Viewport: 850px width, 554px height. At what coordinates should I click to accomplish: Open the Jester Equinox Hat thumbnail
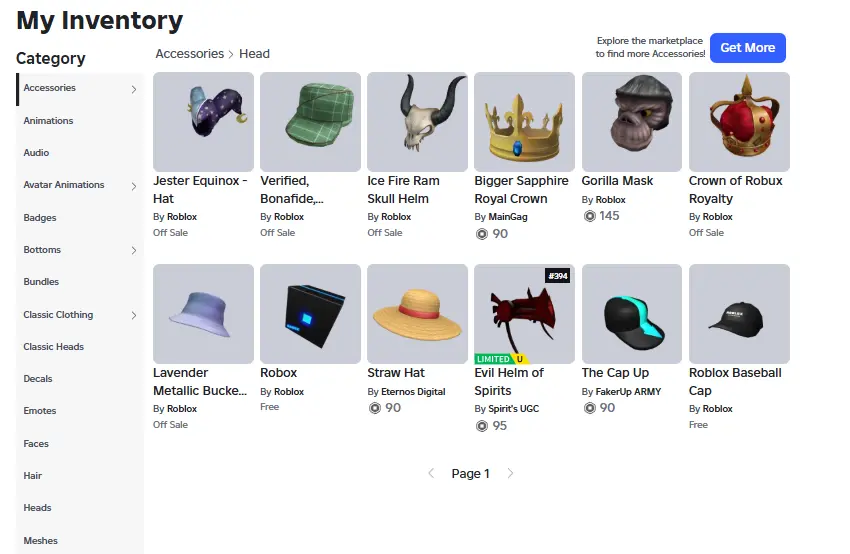click(x=203, y=122)
